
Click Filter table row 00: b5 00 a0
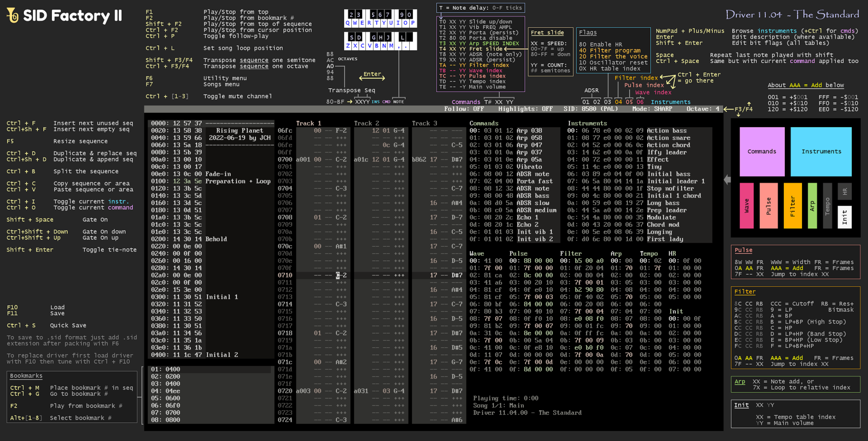581,261
